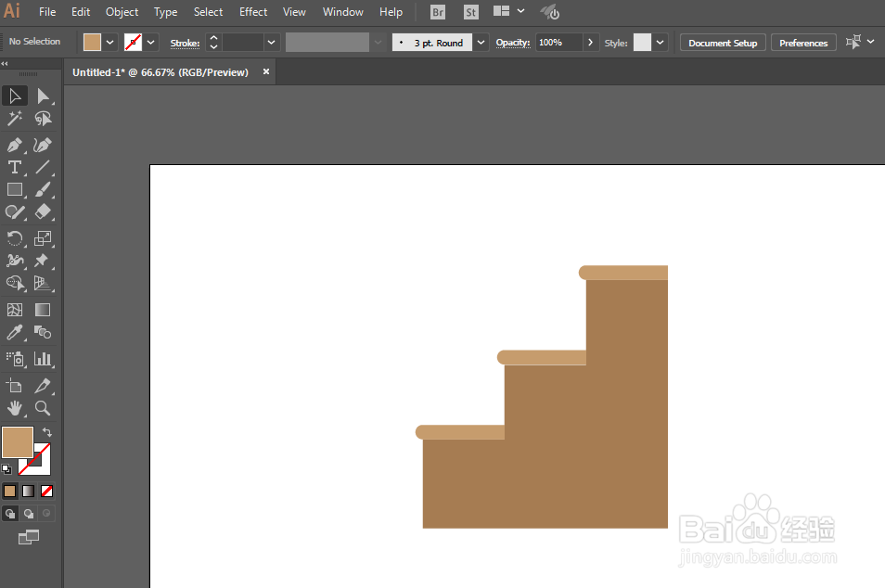This screenshot has width=885, height=588.
Task: Open the Type menu
Action: click(x=165, y=12)
